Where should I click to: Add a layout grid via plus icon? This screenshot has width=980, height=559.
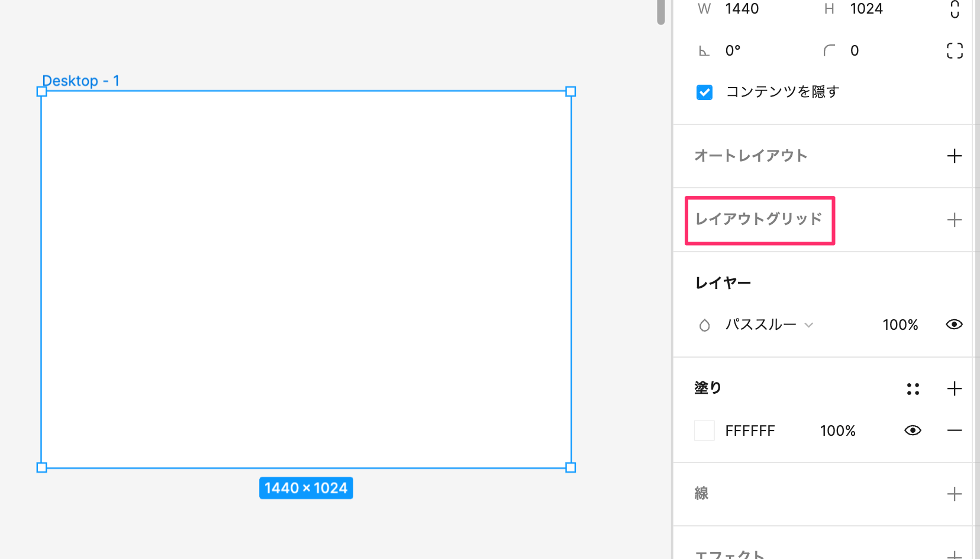tap(954, 220)
